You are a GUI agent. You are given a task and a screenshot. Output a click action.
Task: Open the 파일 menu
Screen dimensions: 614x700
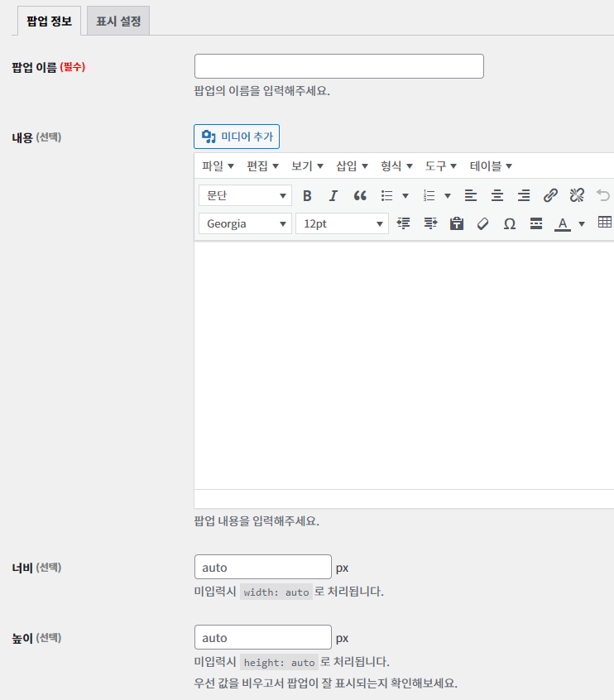tap(218, 166)
